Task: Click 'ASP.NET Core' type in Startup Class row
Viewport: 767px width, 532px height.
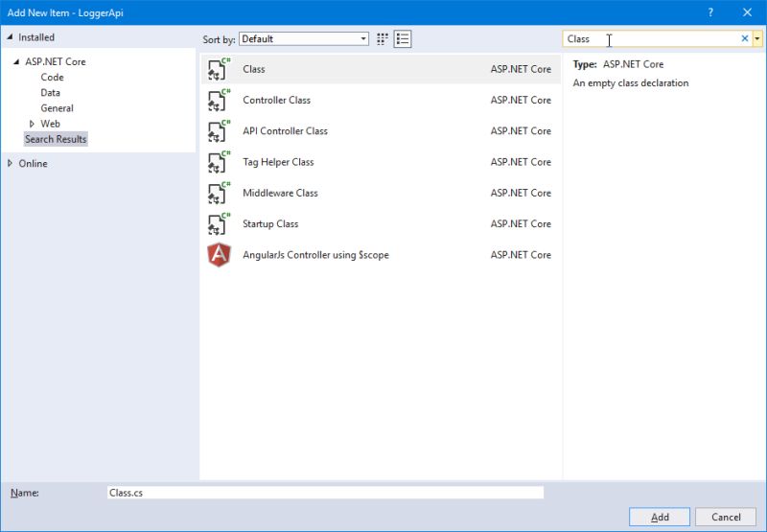Action: tap(521, 224)
